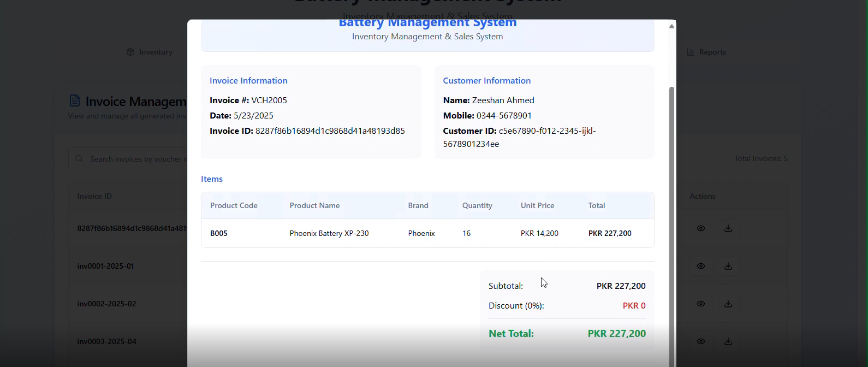Open the Inventory tab in background page

[x=150, y=52]
